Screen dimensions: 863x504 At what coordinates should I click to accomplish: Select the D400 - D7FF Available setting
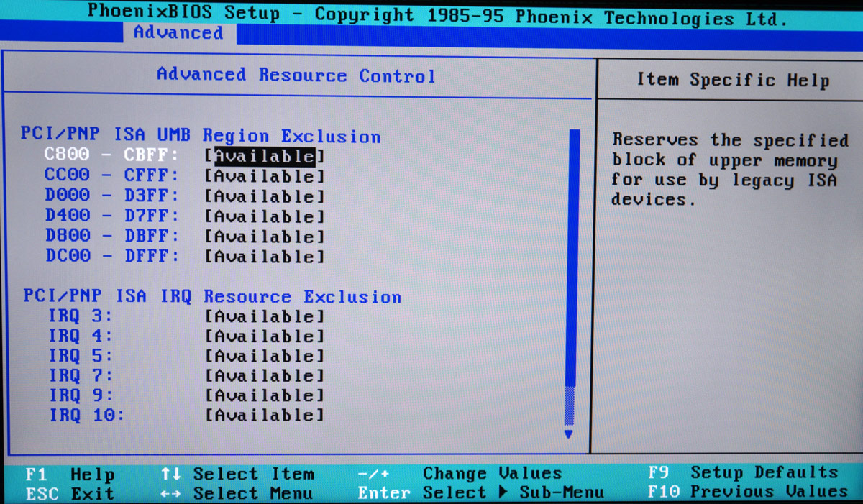(x=264, y=216)
